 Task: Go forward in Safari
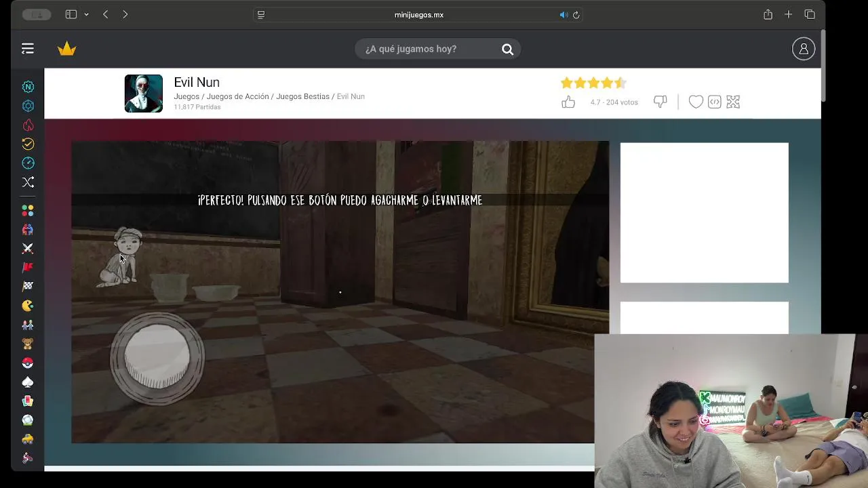tap(125, 14)
